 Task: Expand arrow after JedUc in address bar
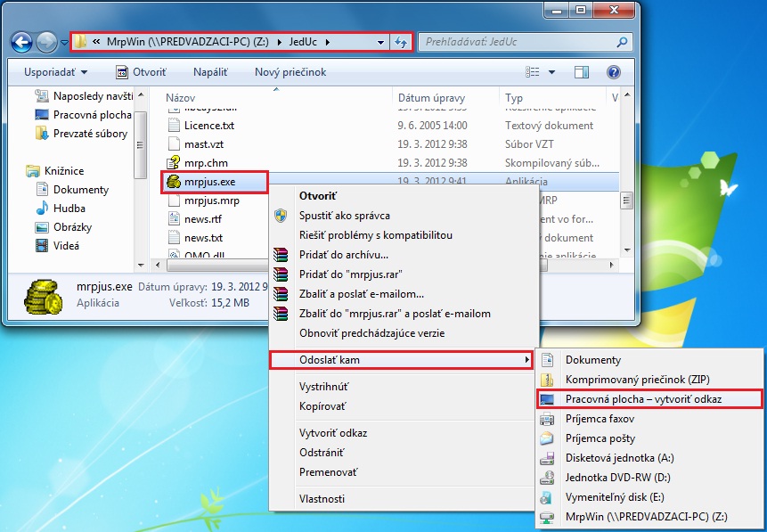click(328, 42)
